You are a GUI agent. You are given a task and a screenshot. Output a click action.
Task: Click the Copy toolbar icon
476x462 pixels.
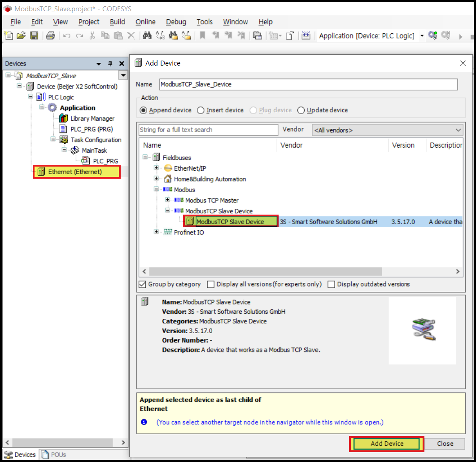tap(105, 35)
